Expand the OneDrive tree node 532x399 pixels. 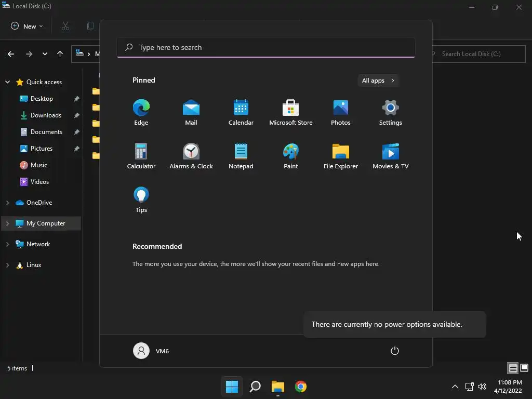[7, 203]
